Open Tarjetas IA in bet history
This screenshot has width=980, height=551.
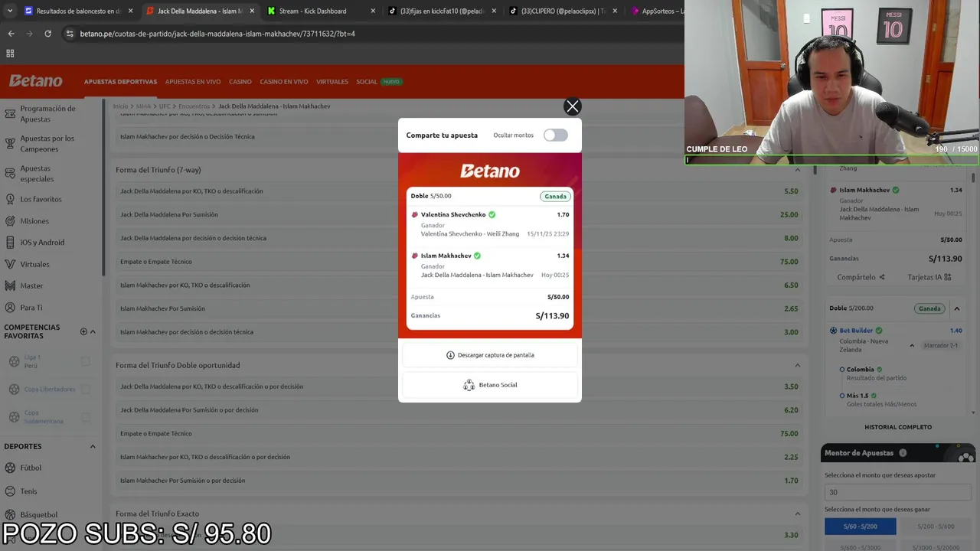pos(929,277)
